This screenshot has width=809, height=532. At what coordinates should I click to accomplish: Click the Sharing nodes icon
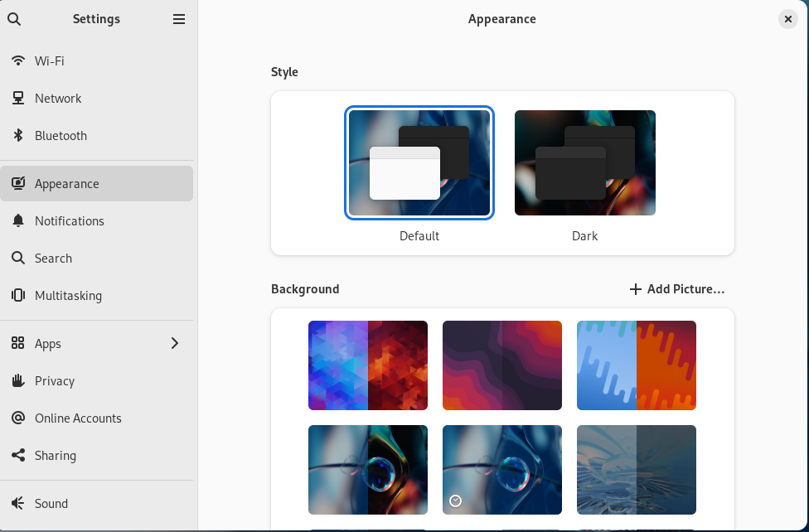click(18, 455)
